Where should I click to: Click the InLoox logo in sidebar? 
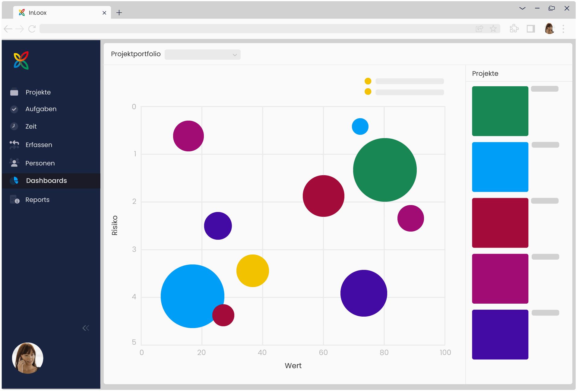click(x=21, y=60)
